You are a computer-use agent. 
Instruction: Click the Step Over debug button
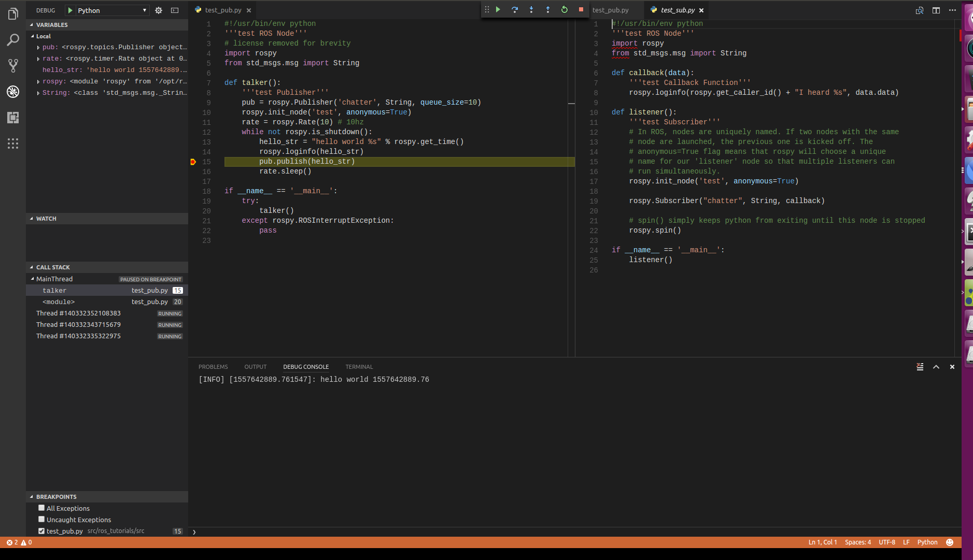515,10
